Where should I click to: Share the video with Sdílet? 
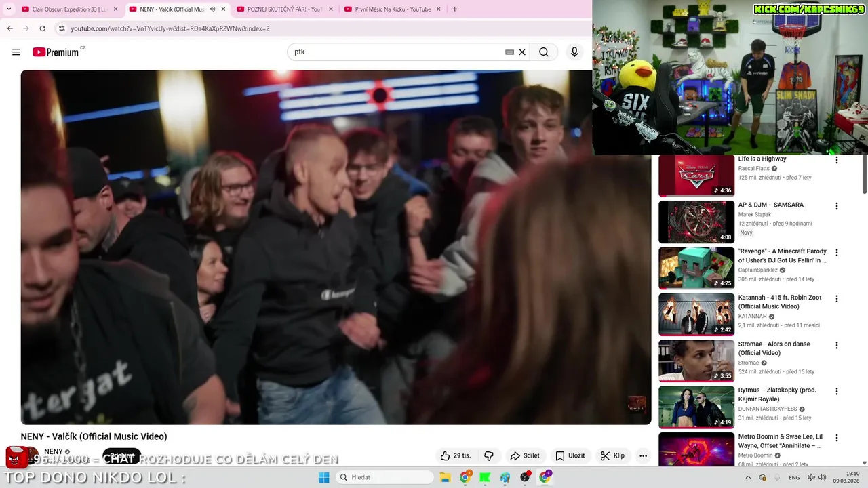[x=525, y=455]
